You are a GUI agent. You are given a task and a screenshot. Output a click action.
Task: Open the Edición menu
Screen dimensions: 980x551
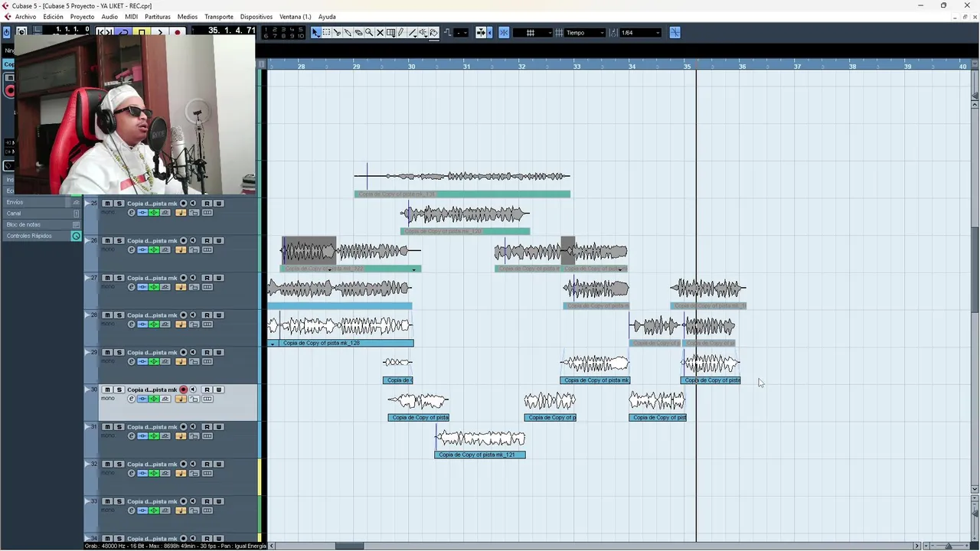point(53,17)
